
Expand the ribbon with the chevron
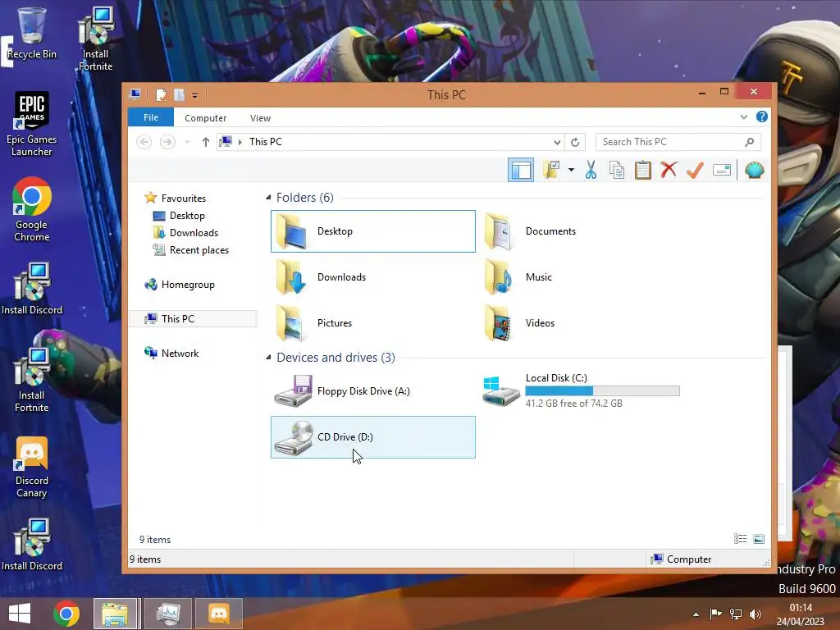(x=743, y=116)
